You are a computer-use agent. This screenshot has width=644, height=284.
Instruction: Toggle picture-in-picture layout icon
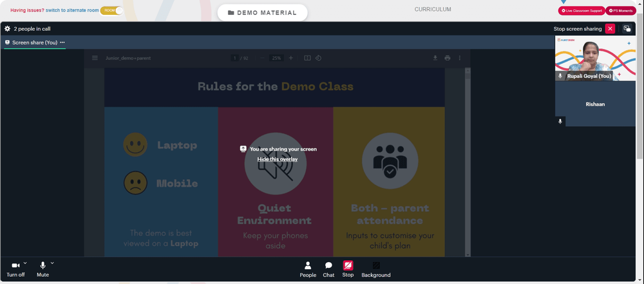tap(627, 29)
